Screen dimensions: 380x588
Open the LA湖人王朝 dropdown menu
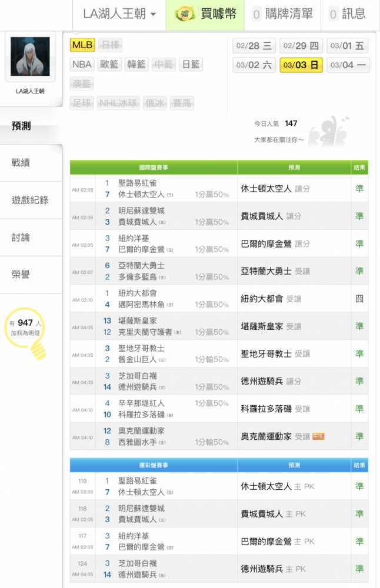point(119,14)
